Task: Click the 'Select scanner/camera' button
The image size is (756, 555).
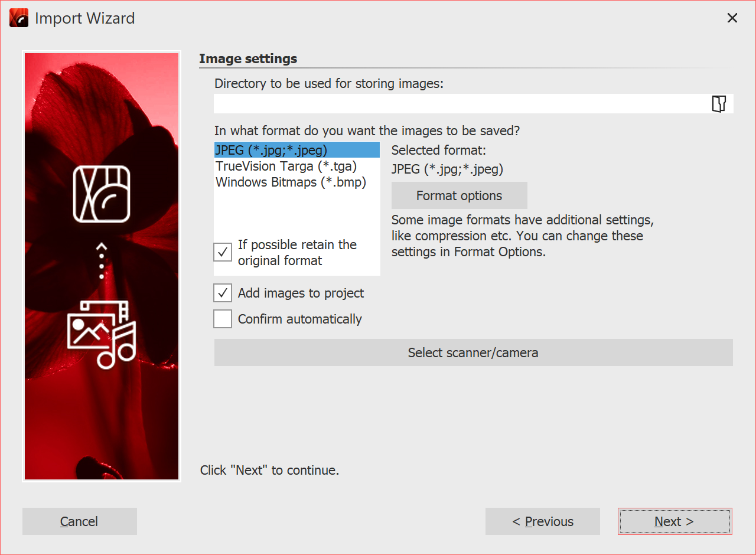Action: pyautogui.click(x=473, y=352)
